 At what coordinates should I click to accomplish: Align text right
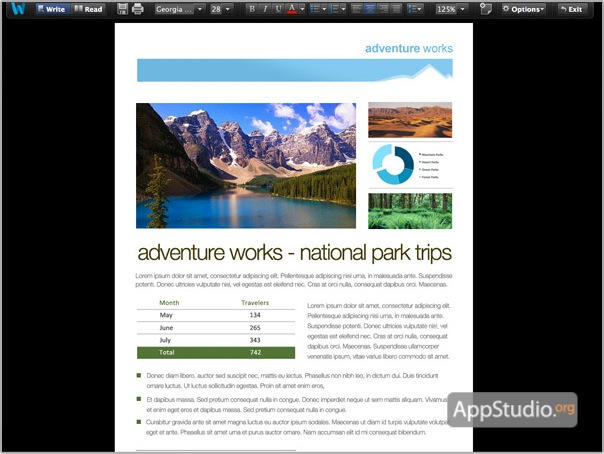coord(383,9)
